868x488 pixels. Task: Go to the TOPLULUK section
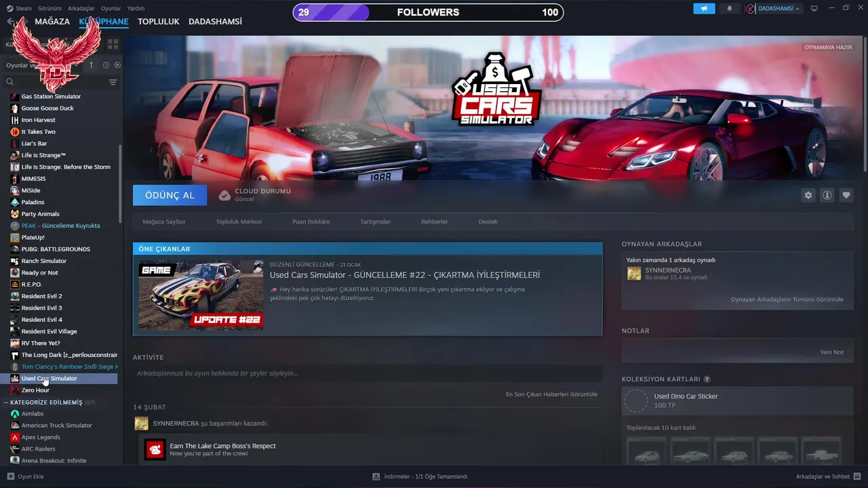[x=158, y=22]
